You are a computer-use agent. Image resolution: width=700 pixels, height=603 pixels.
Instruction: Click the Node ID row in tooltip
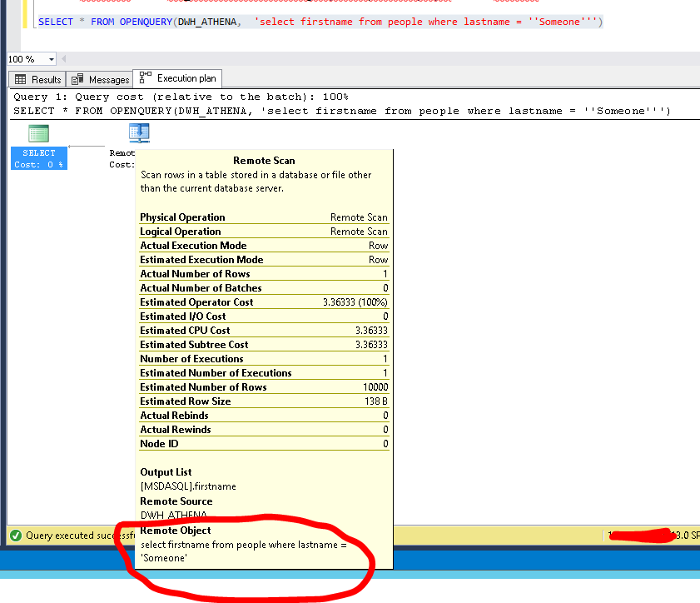click(x=264, y=444)
